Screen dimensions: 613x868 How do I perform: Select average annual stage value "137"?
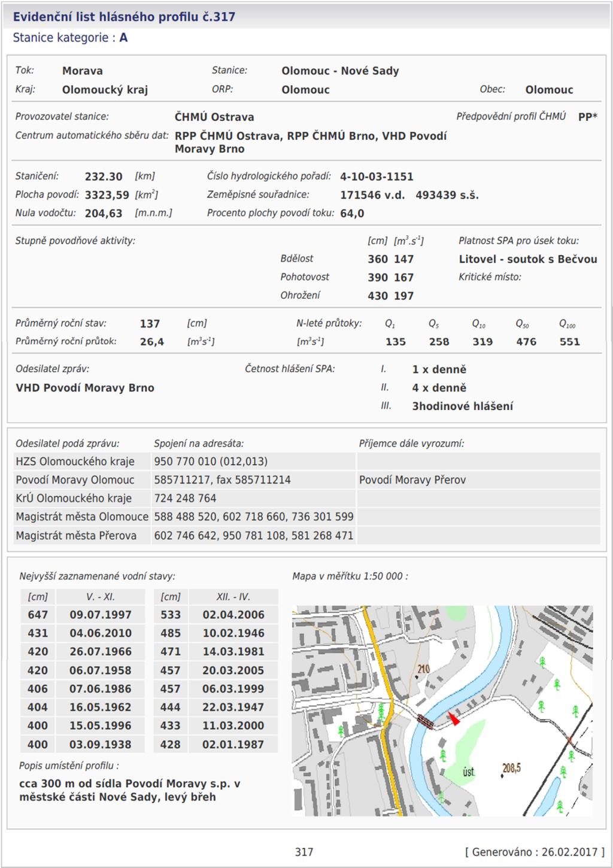coord(150,324)
